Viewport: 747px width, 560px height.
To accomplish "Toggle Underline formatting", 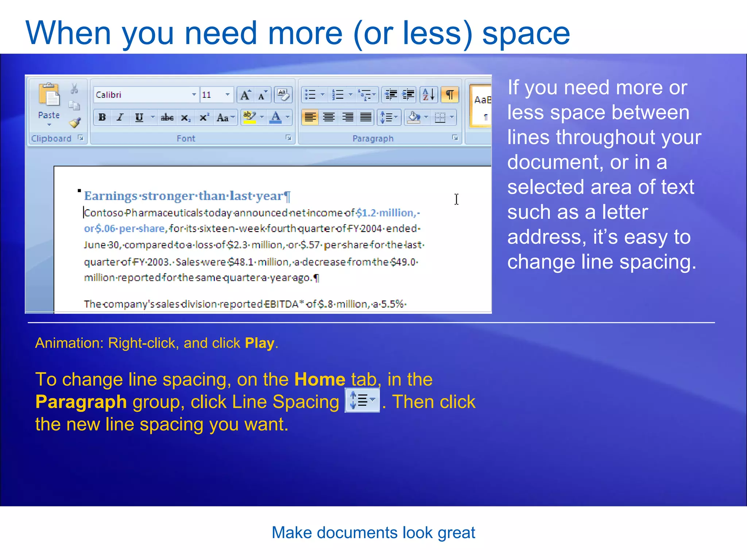I will [139, 117].
